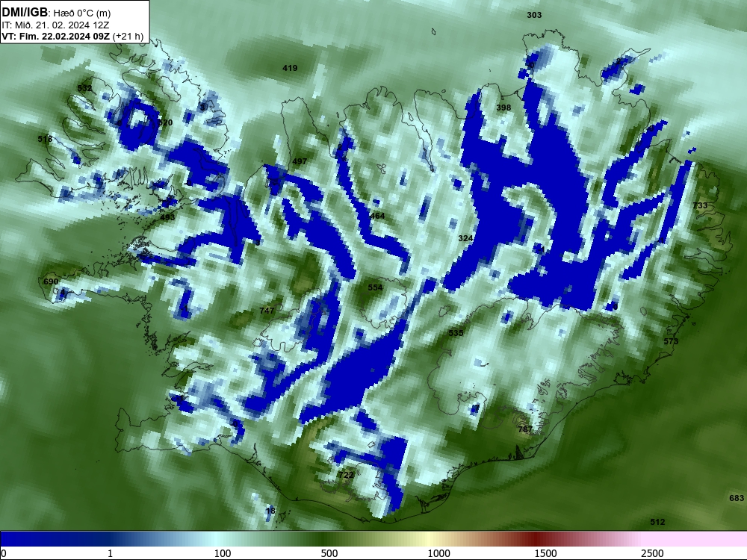Click the 554 height value

pos(375,287)
